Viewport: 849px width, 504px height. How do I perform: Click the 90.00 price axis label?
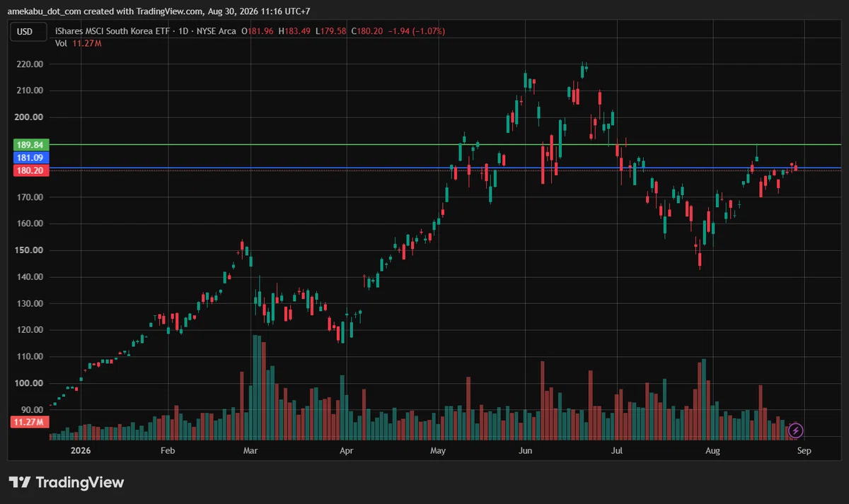tap(31, 410)
